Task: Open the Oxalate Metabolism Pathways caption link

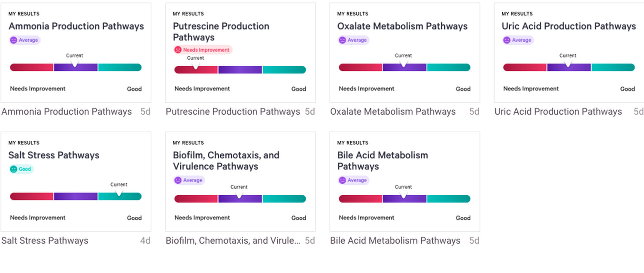Action: click(x=393, y=112)
